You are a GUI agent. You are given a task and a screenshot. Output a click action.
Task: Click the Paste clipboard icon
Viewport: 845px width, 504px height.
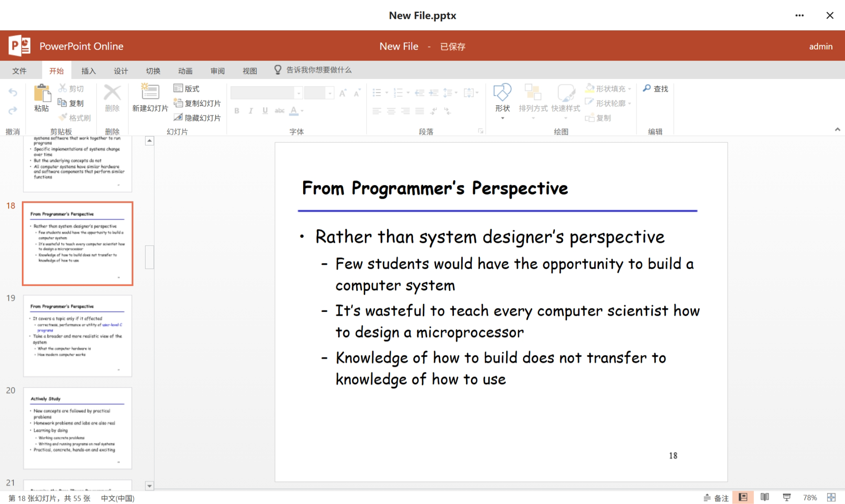point(42,93)
